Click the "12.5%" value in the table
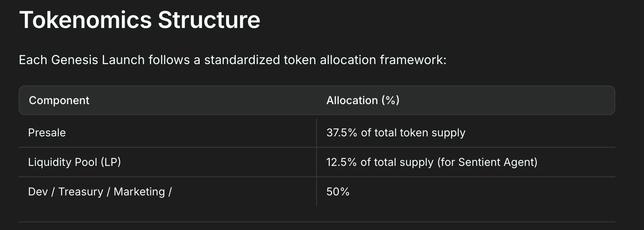Screen dimensions: 644x230 [341, 162]
